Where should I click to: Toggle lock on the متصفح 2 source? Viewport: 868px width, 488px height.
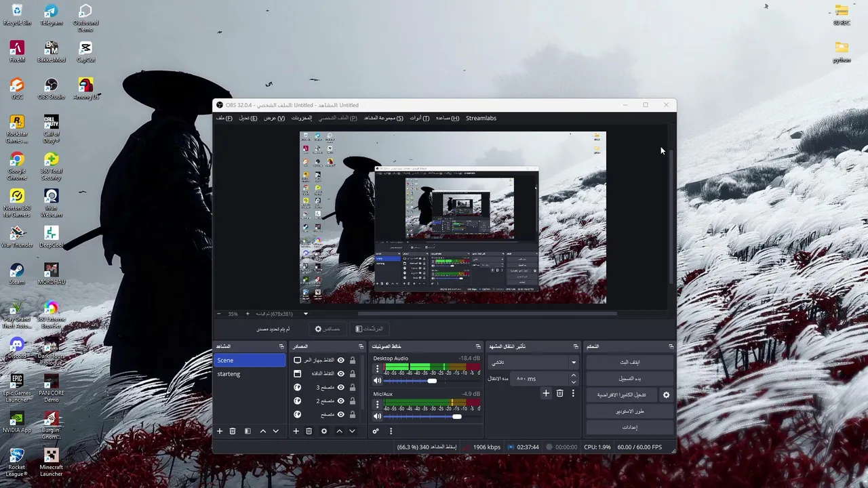(x=352, y=401)
